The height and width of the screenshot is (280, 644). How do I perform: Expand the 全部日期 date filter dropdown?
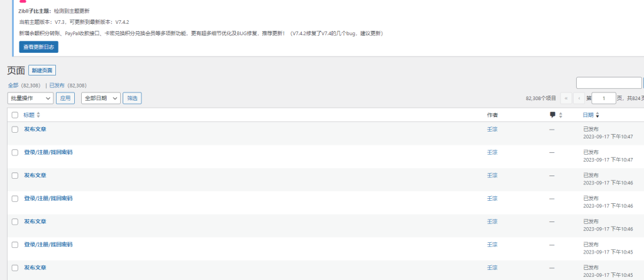(101, 98)
